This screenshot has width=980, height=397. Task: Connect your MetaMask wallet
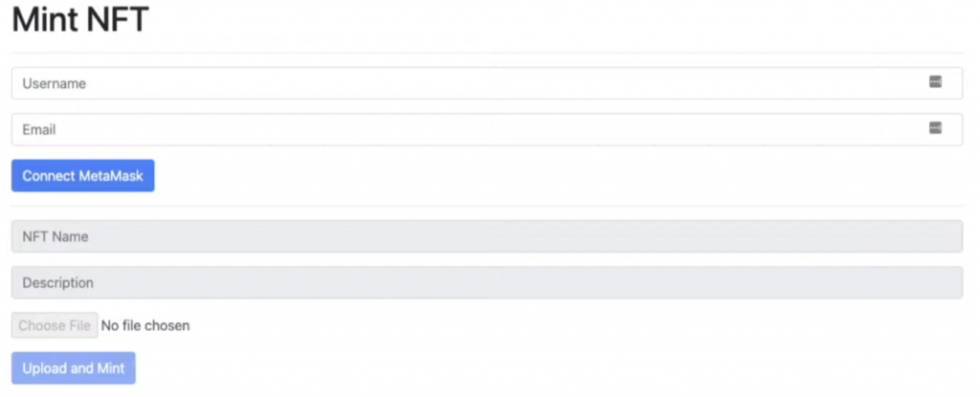tap(82, 176)
